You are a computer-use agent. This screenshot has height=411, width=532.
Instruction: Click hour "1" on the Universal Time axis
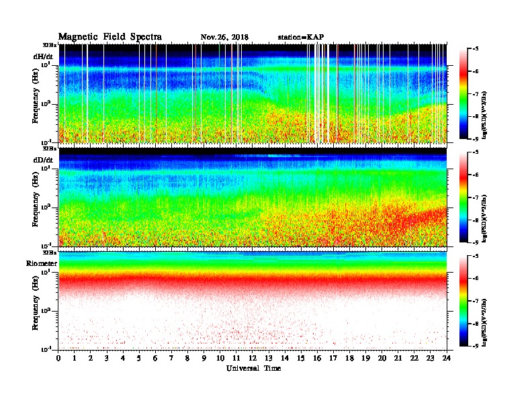coord(75,359)
